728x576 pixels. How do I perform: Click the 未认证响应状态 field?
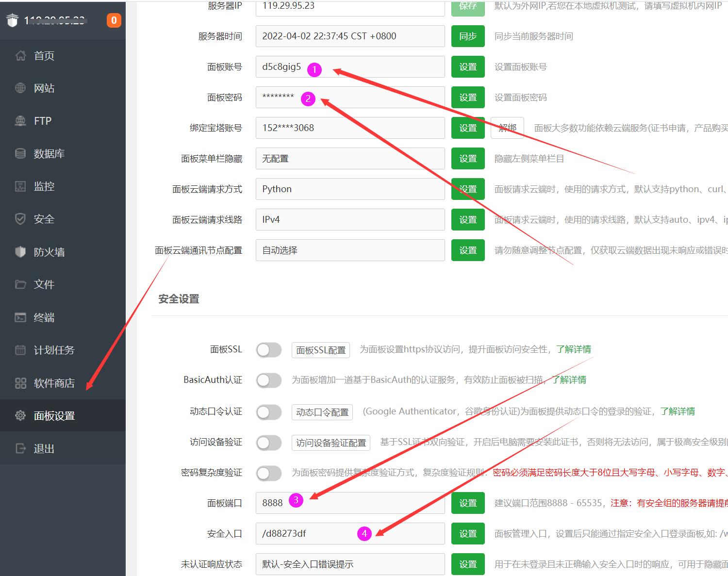(x=350, y=564)
